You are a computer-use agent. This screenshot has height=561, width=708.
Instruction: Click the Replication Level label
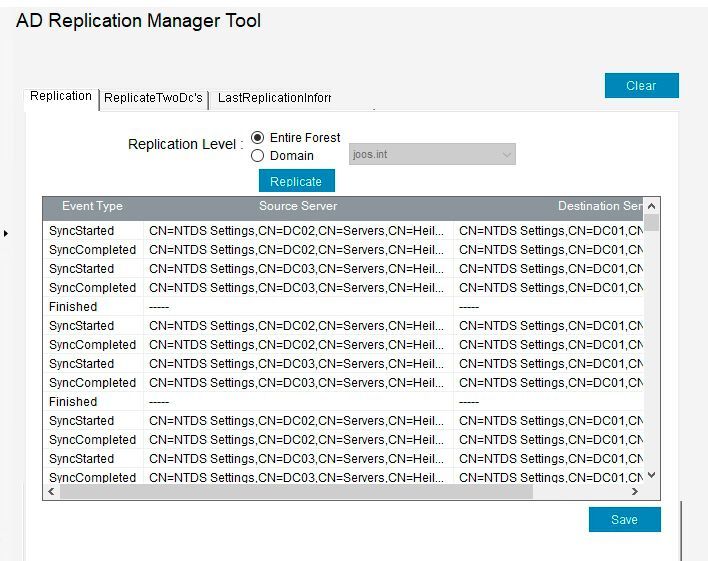coord(185,145)
